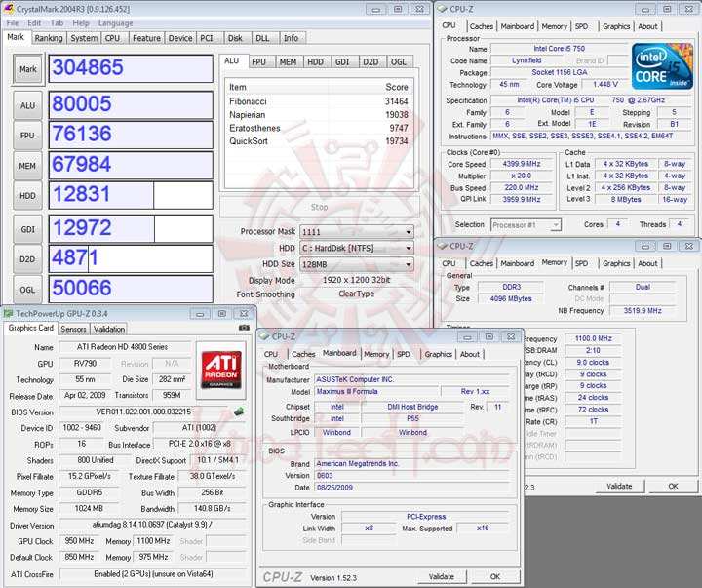Click OK in Mainboard CPU-Z window
Screen dimensions: 702x588
[x=495, y=577]
